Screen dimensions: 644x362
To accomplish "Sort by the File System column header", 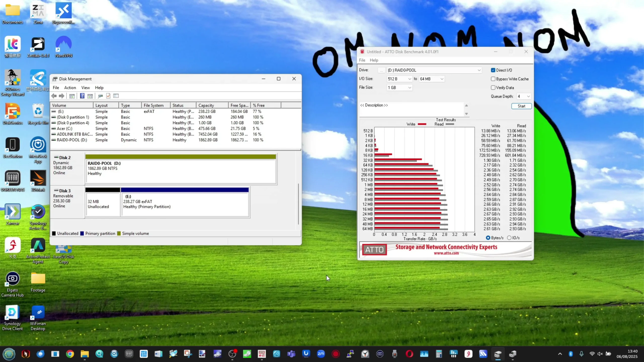I will pyautogui.click(x=156, y=105).
